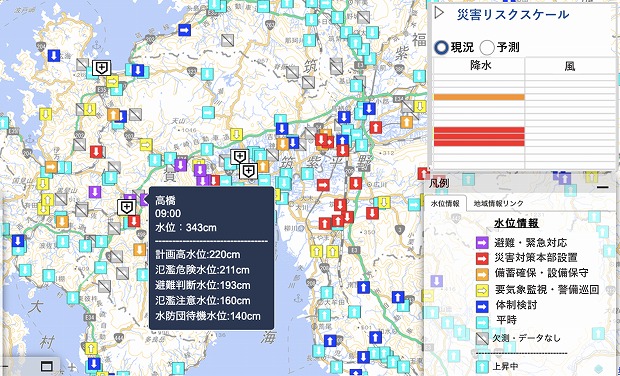Click the blue up-arrow marker near 大牟田 coast
The image size is (620, 376).
363,287
